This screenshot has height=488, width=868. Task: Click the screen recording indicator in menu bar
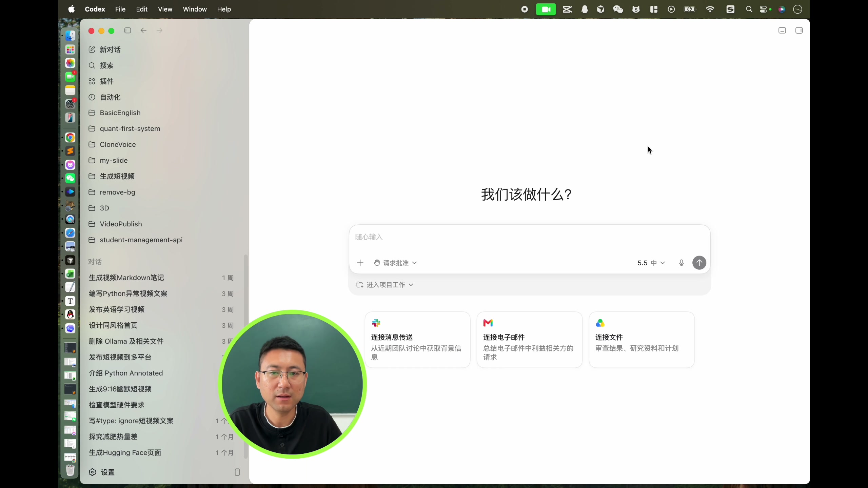coord(525,9)
